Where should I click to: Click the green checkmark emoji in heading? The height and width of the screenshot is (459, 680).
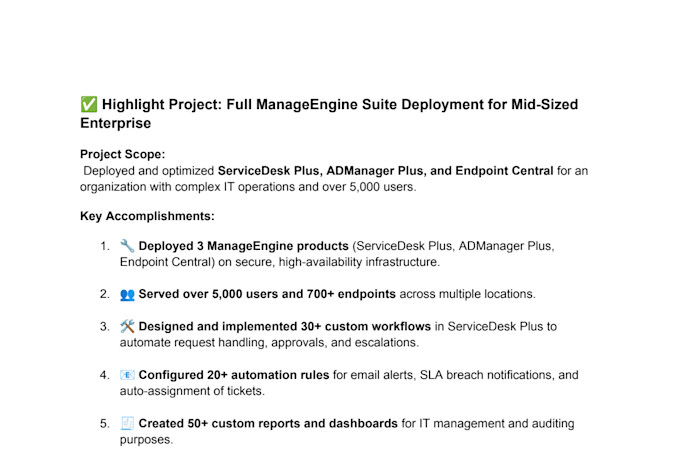tap(89, 104)
